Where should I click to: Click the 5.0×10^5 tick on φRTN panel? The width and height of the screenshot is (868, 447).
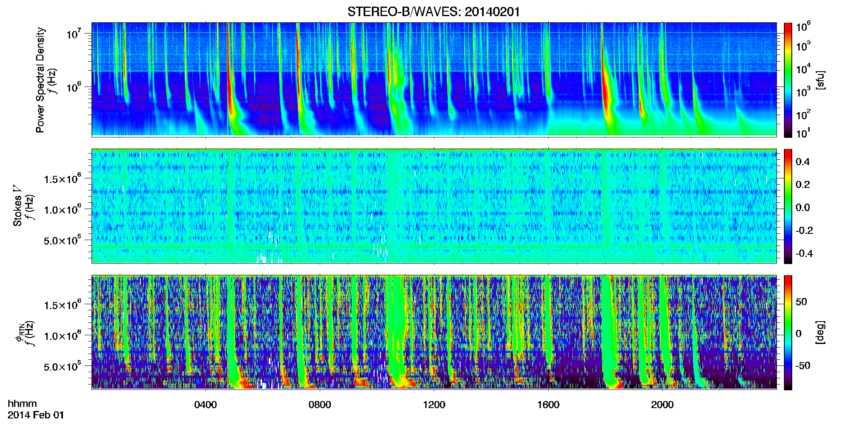[63, 366]
